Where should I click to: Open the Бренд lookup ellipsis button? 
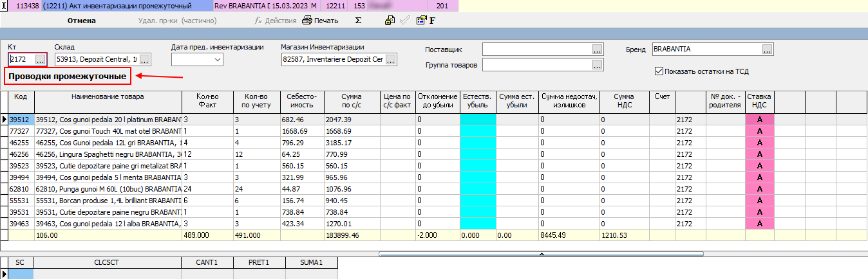click(x=768, y=50)
